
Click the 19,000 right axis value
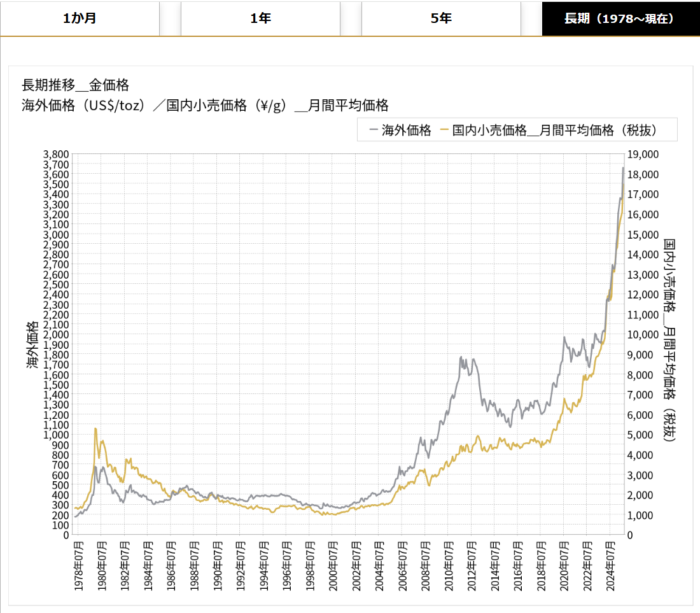coord(643,154)
